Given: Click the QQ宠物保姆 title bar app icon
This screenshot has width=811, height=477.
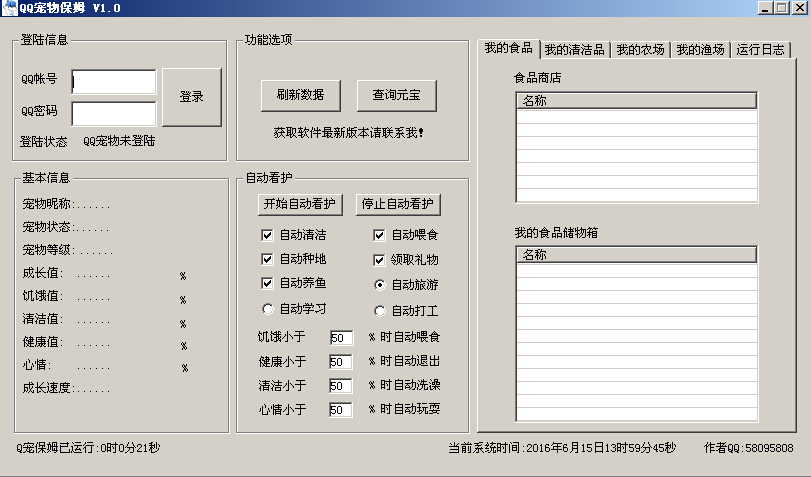Looking at the screenshot, I should (10, 8).
